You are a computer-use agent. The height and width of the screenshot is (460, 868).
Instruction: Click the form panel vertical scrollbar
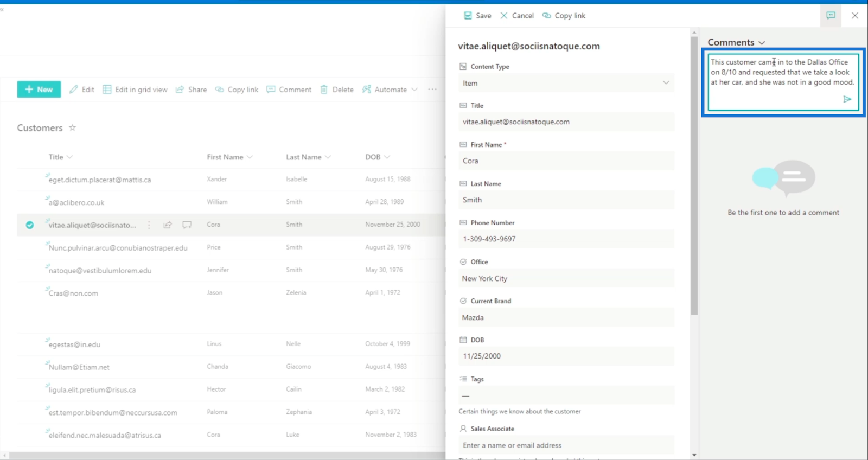694,176
